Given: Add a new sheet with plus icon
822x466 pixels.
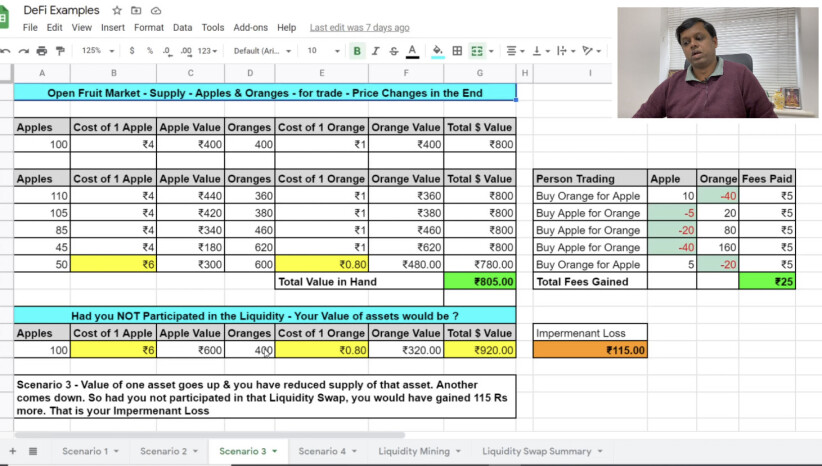Looking at the screenshot, I should (x=13, y=451).
